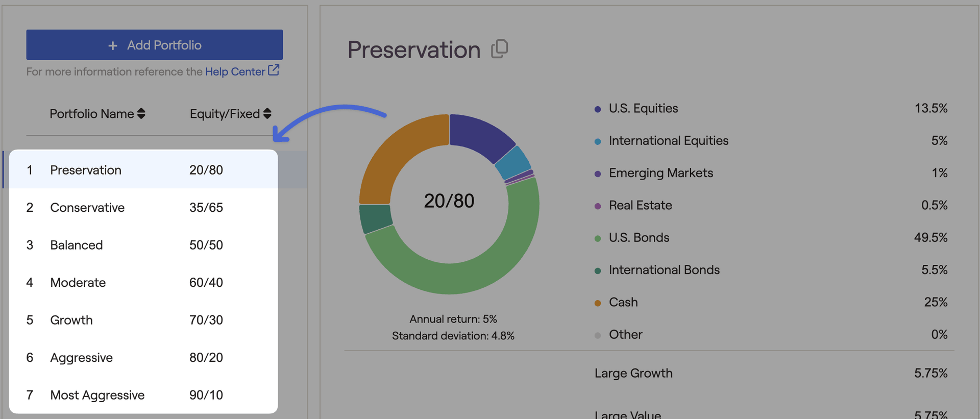
Task: Click the U.S. Equities legend dot
Action: click(x=598, y=109)
